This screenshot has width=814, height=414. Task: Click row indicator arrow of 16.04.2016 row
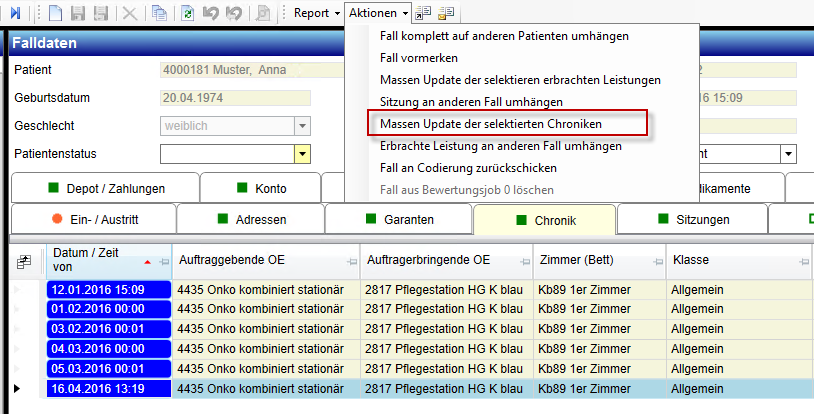[17, 389]
